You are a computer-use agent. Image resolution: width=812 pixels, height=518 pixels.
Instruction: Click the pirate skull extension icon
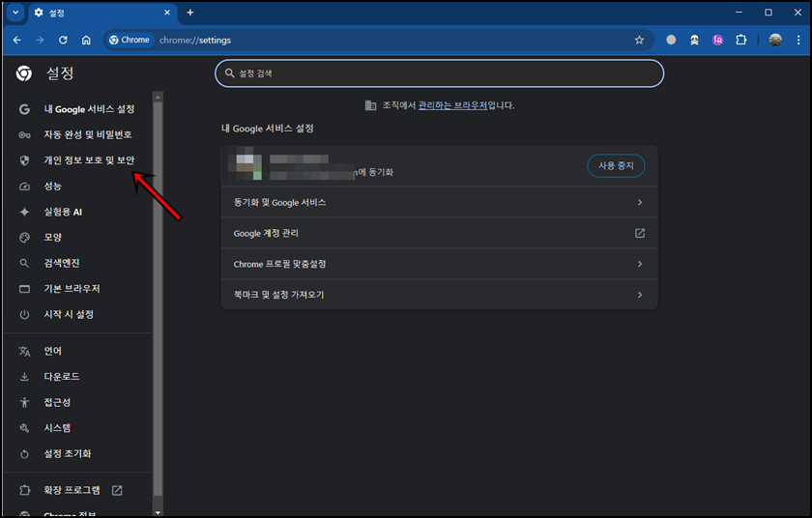(x=694, y=40)
